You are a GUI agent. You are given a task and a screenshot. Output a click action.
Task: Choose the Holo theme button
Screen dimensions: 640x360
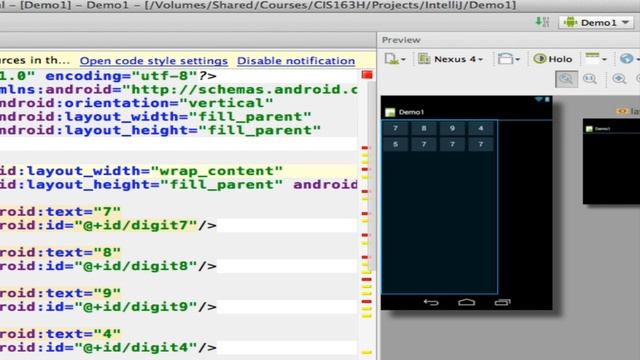[553, 59]
